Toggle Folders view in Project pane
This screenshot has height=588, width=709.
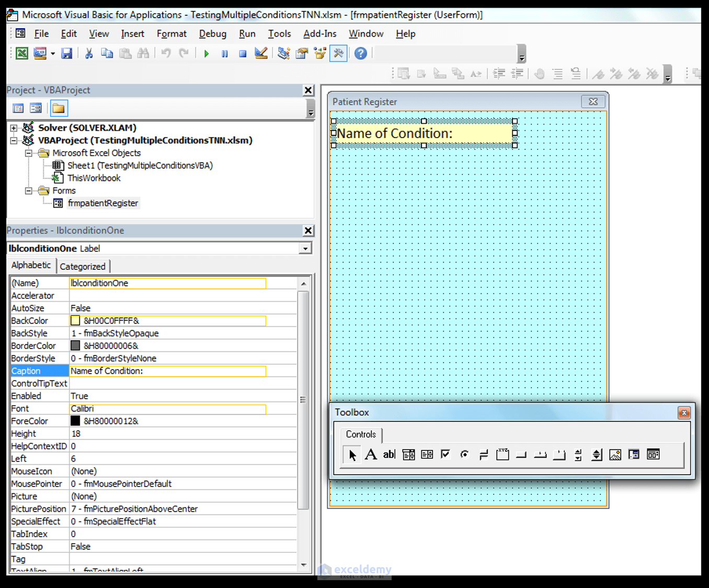click(59, 109)
